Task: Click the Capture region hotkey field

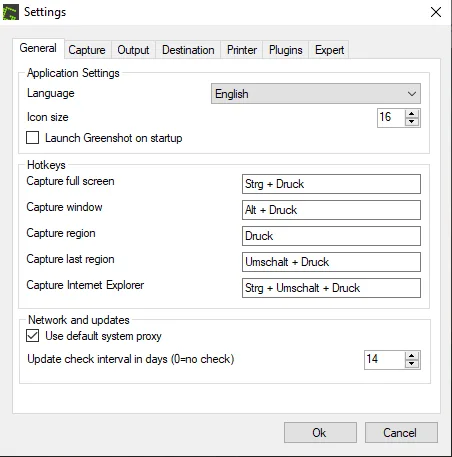Action: click(331, 236)
